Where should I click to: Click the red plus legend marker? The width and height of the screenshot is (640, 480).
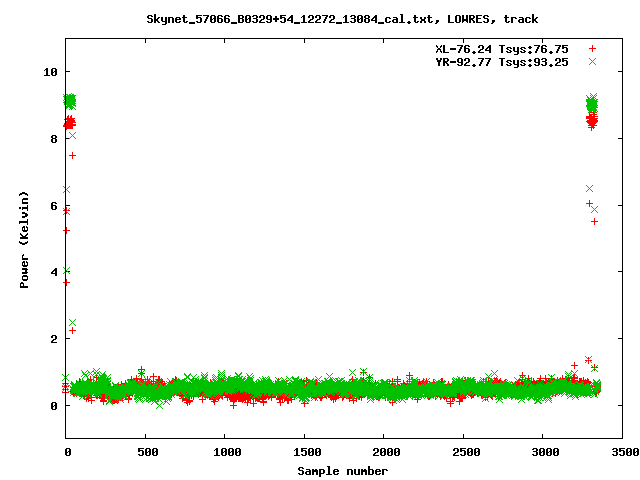(x=592, y=49)
